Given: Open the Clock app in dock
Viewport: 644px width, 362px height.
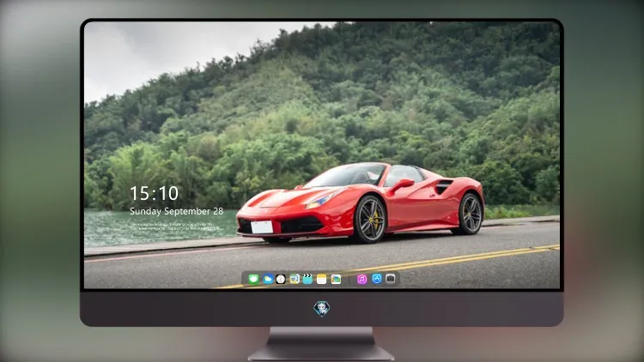Looking at the screenshot, I should pos(281,280).
